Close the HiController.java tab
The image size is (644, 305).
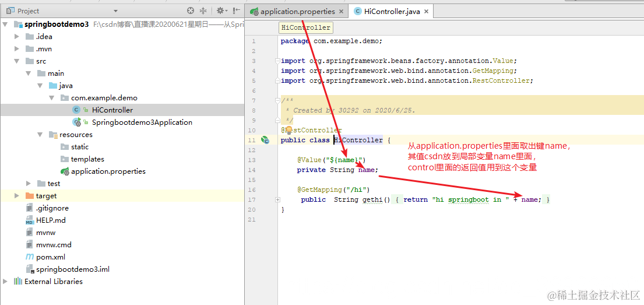point(426,12)
